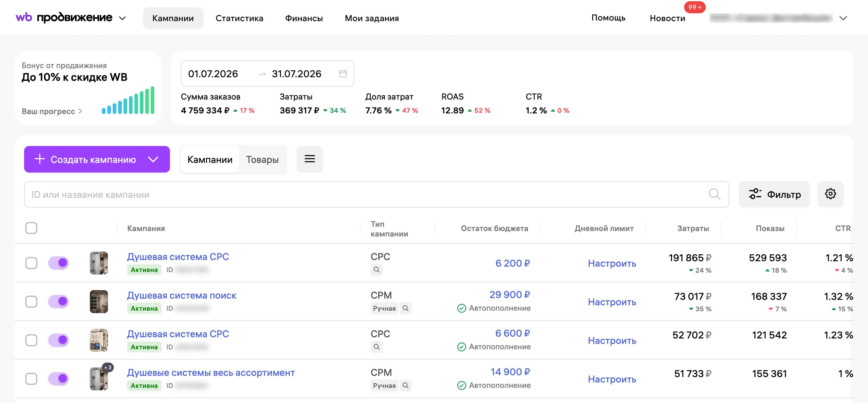
Task: Click Настроить daily limit for Душевая система поиск
Action: pyautogui.click(x=612, y=302)
